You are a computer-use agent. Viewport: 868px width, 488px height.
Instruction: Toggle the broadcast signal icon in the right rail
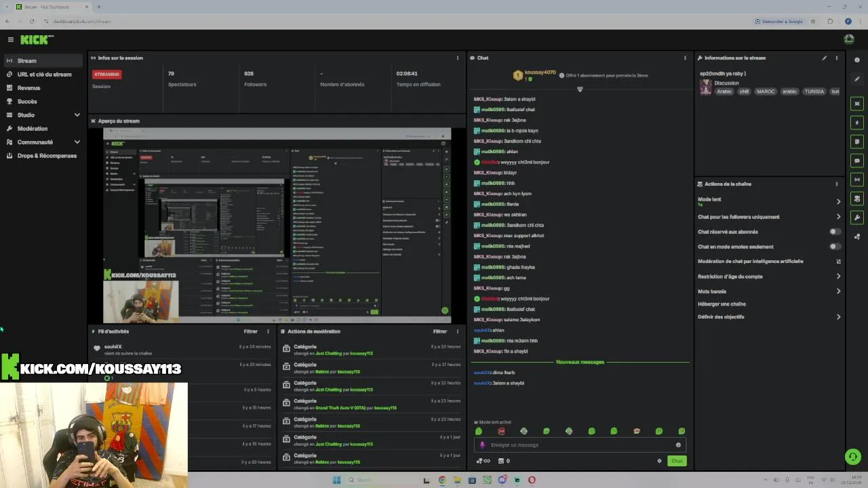(x=857, y=180)
